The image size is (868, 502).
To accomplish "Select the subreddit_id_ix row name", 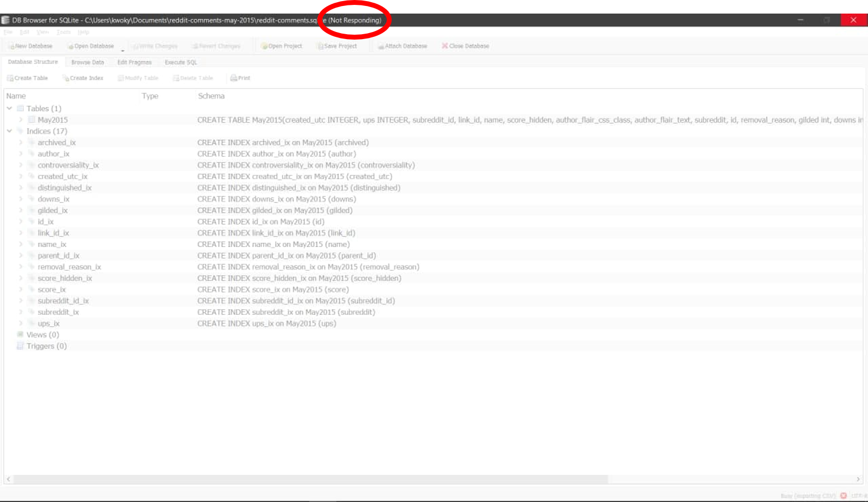I will [63, 301].
